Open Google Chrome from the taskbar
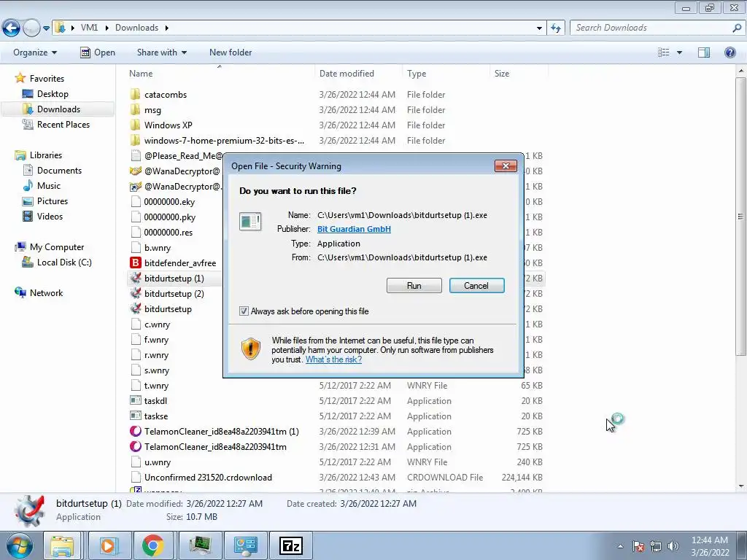The width and height of the screenshot is (747, 560). (152, 545)
